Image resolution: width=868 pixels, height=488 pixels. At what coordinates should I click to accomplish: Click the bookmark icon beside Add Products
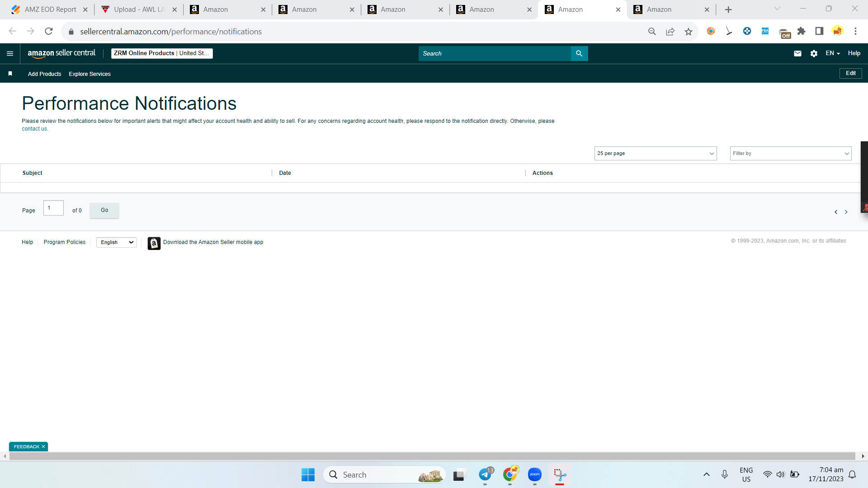(10, 74)
